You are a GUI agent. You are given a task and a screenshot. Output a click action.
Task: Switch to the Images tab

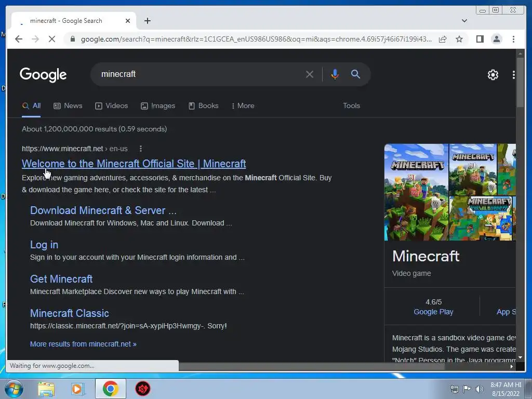pos(158,105)
